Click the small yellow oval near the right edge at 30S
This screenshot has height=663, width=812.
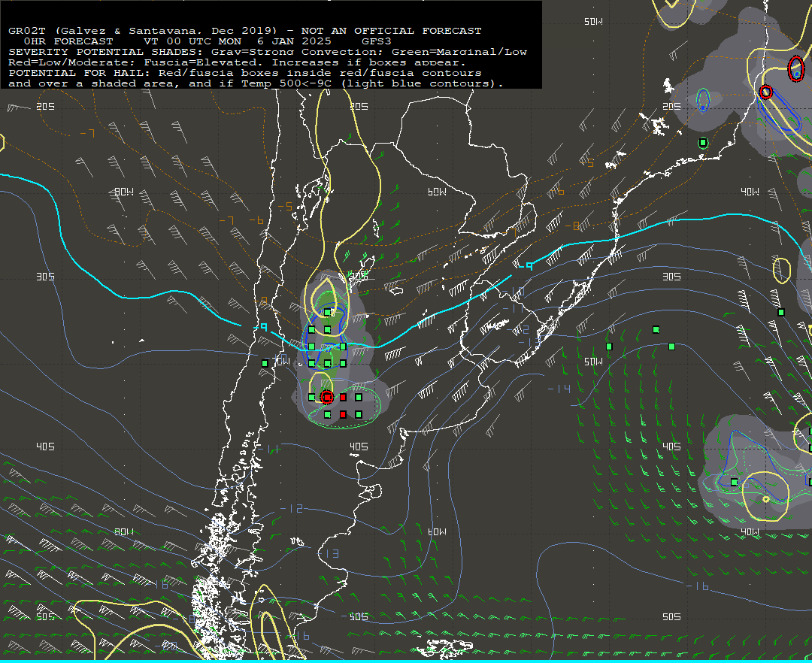coord(782,270)
